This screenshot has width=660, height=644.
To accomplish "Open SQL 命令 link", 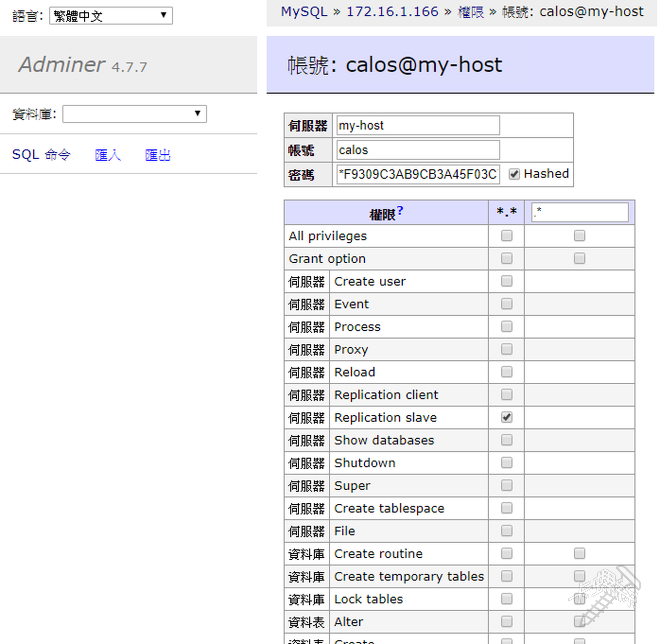I will click(41, 155).
